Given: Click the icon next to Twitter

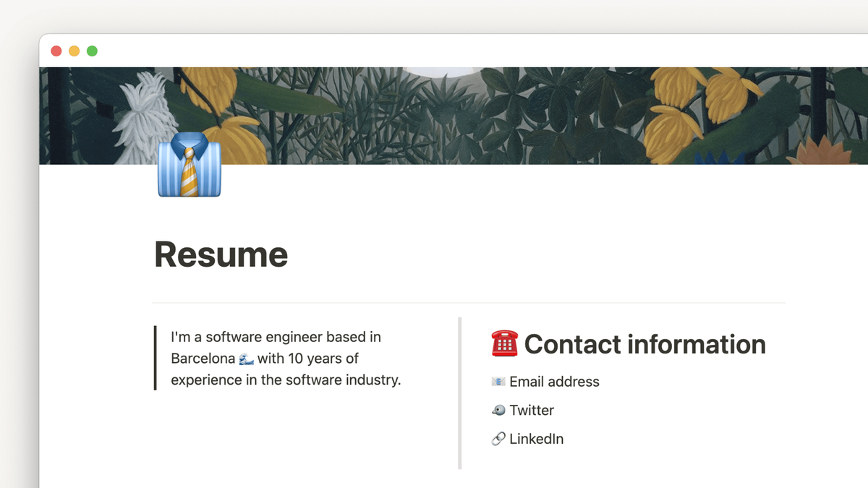Looking at the screenshot, I should point(498,411).
